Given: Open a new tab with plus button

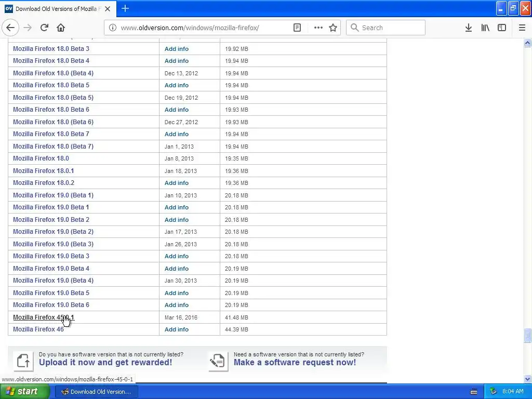Looking at the screenshot, I should click(125, 8).
